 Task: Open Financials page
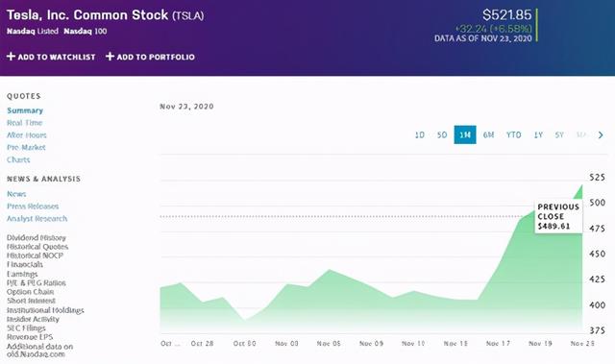25,264
